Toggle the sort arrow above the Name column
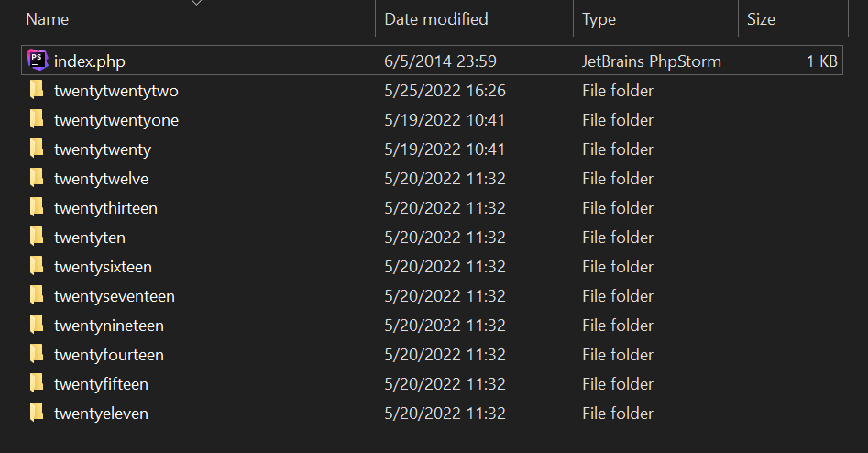 195,3
